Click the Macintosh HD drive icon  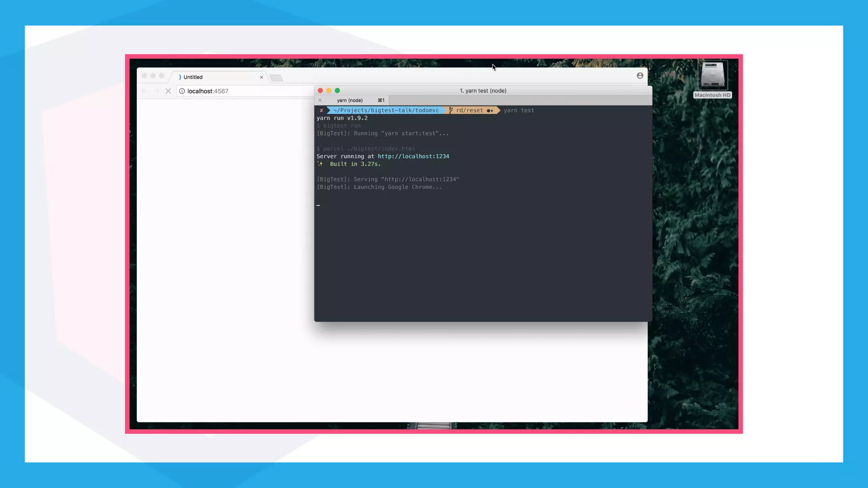point(712,75)
